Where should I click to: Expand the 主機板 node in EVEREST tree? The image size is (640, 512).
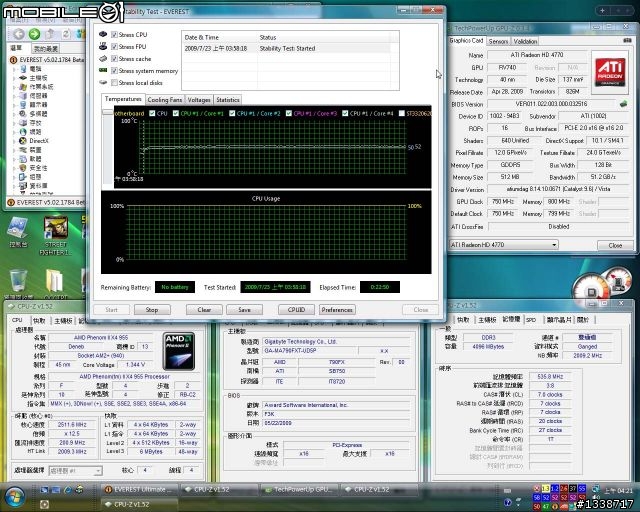point(13,78)
